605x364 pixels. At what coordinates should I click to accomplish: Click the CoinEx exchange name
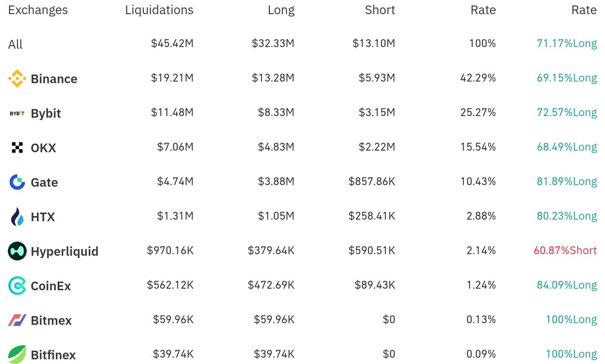(51, 286)
